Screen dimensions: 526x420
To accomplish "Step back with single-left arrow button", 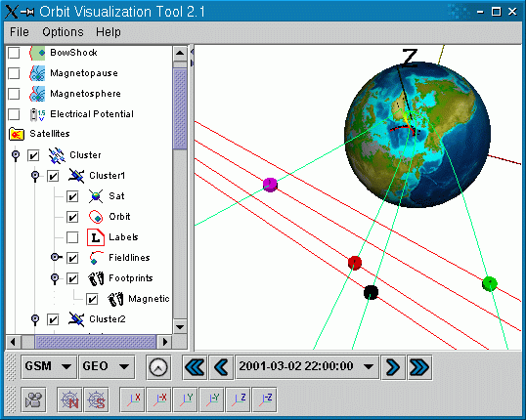I will pyautogui.click(x=221, y=367).
